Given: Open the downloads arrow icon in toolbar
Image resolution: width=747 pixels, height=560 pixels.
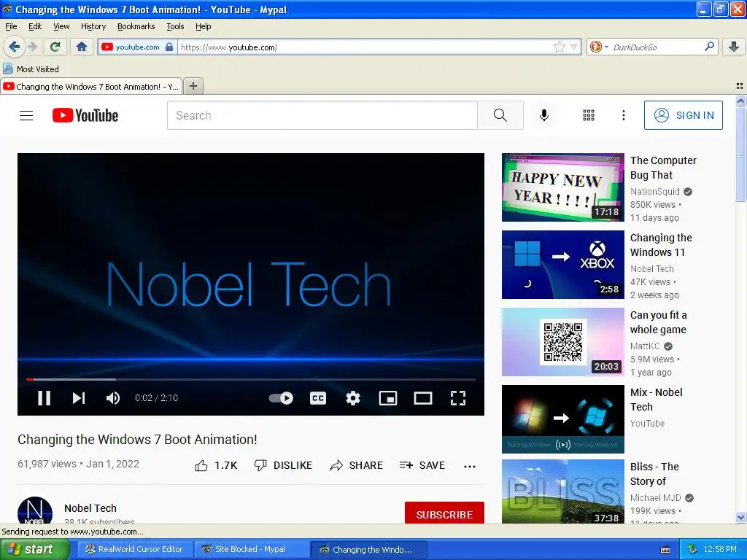Looking at the screenshot, I should click(734, 47).
